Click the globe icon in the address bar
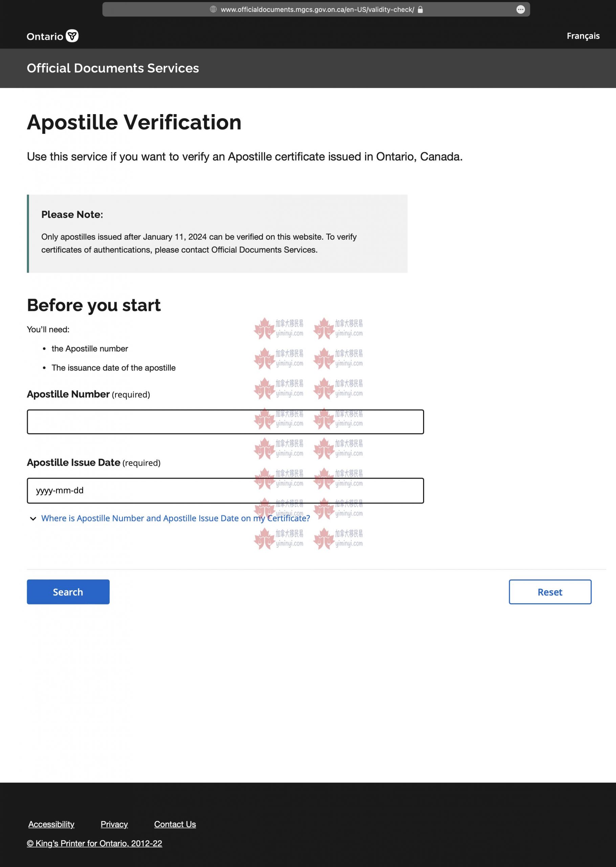The width and height of the screenshot is (616, 867). tap(213, 9)
